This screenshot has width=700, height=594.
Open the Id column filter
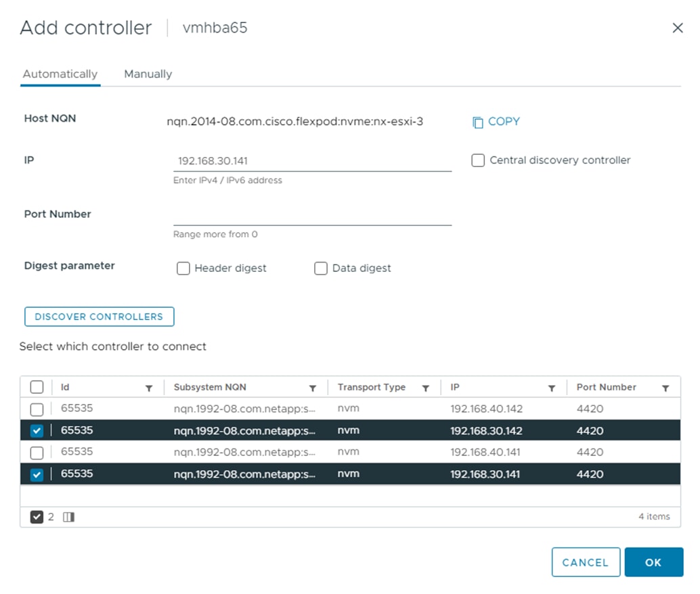pos(149,388)
